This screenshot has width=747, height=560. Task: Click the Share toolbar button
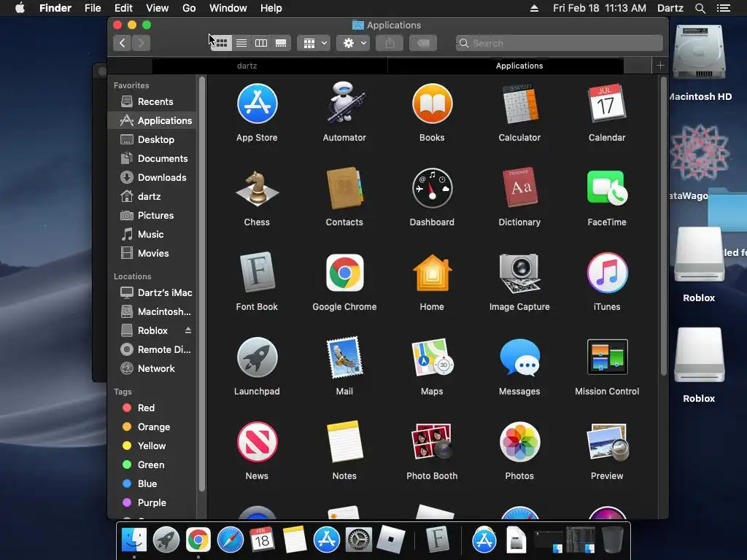click(390, 43)
